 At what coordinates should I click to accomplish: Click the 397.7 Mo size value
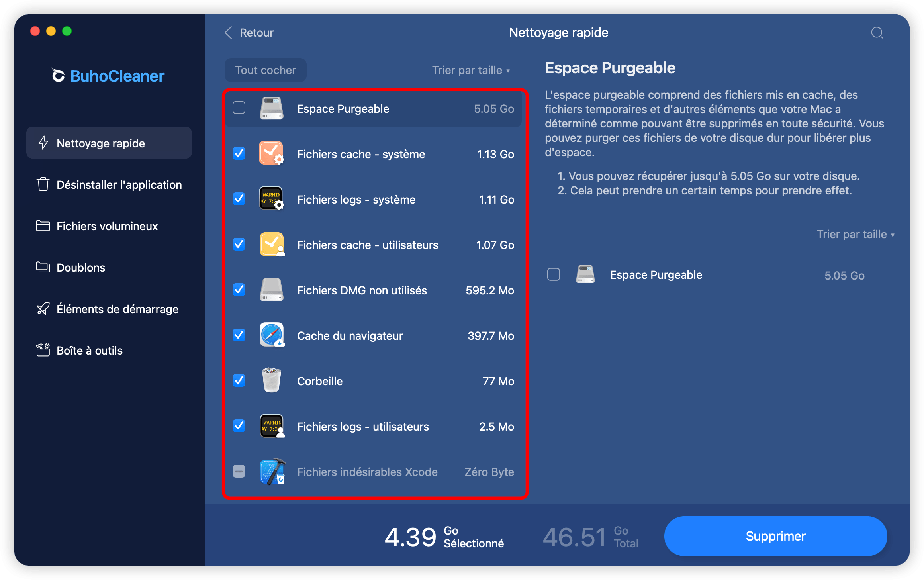pos(491,336)
